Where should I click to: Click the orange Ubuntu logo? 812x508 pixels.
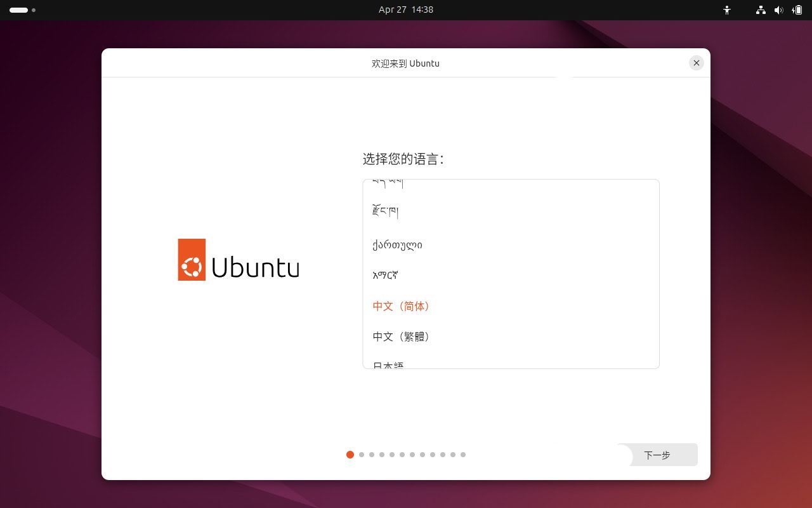(x=191, y=259)
